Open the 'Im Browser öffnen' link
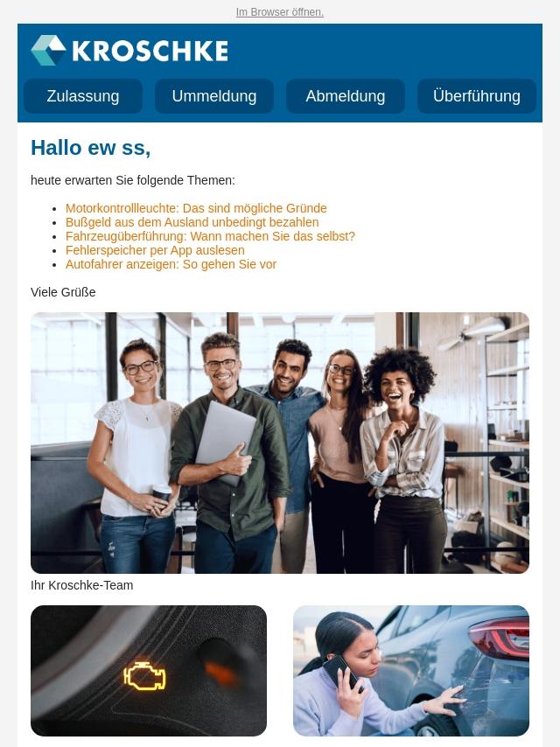The height and width of the screenshot is (747, 560). pyautogui.click(x=280, y=12)
